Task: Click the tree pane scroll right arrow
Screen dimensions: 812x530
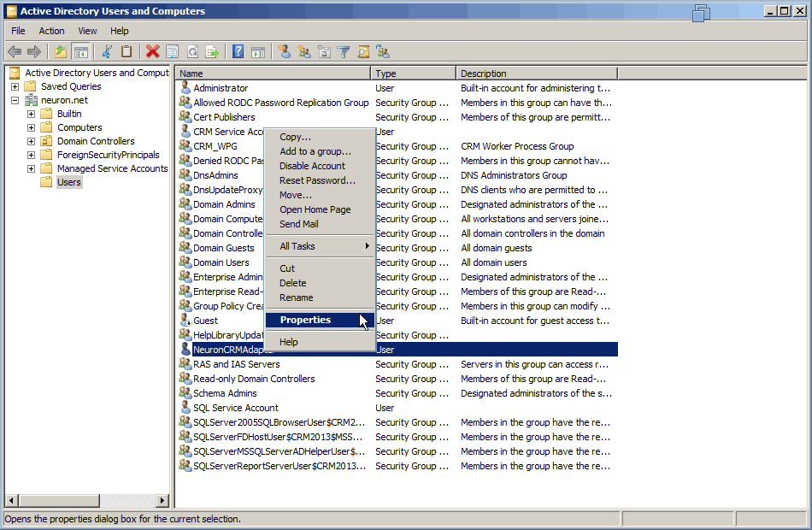Action: point(162,500)
